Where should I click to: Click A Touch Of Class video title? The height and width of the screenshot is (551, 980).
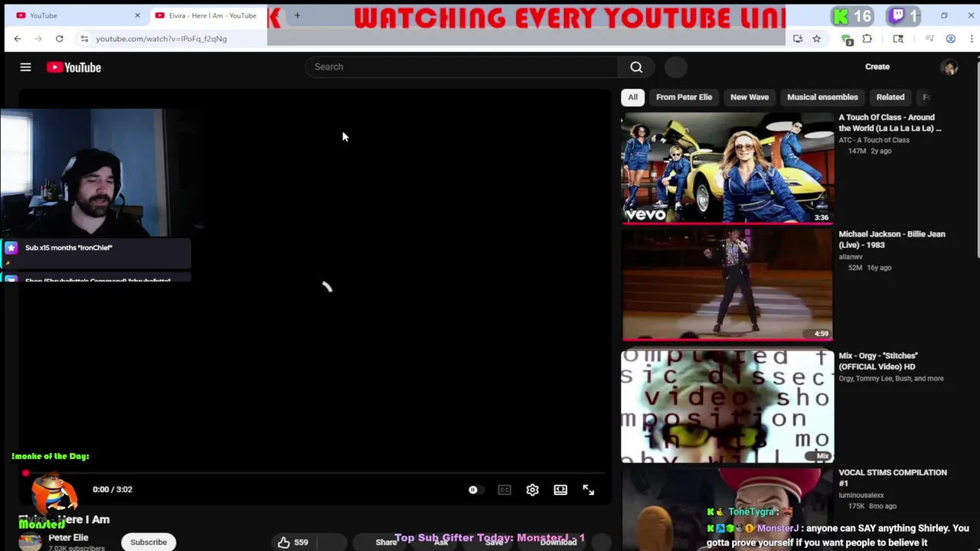coord(890,122)
